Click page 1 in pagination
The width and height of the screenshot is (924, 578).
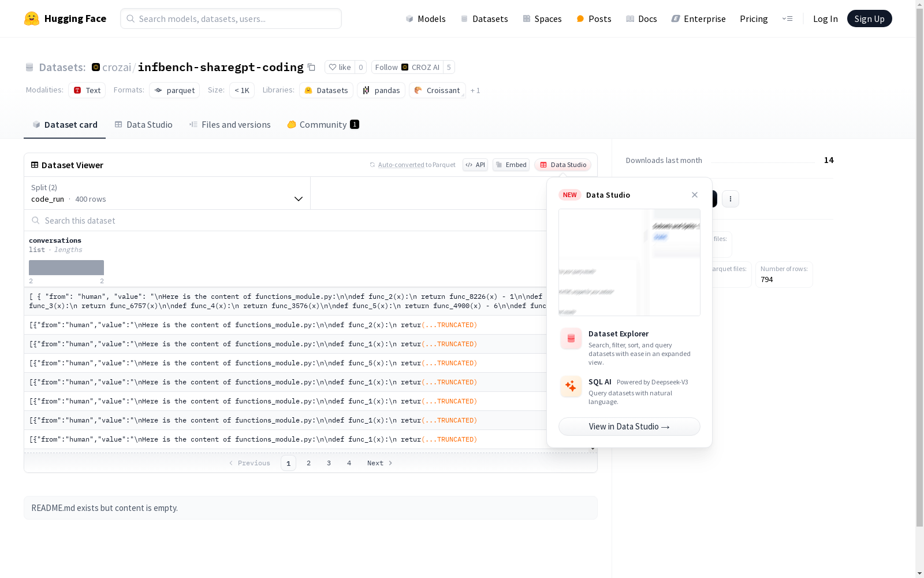(289, 463)
